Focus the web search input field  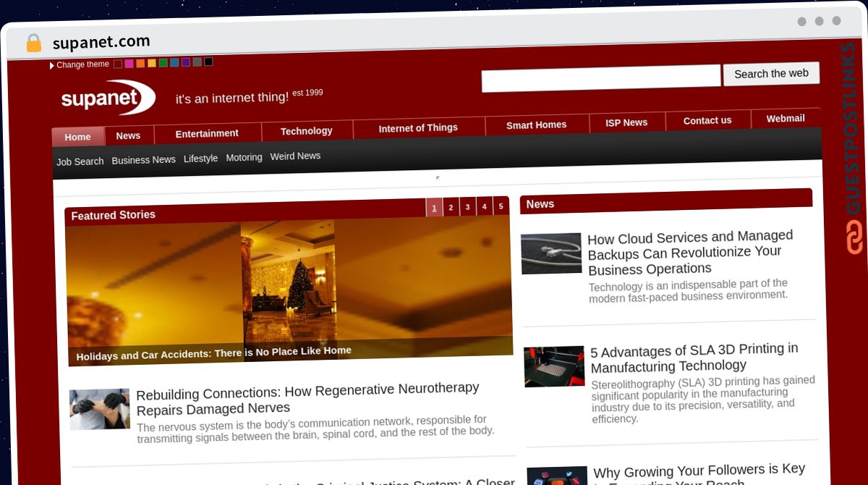tap(601, 78)
